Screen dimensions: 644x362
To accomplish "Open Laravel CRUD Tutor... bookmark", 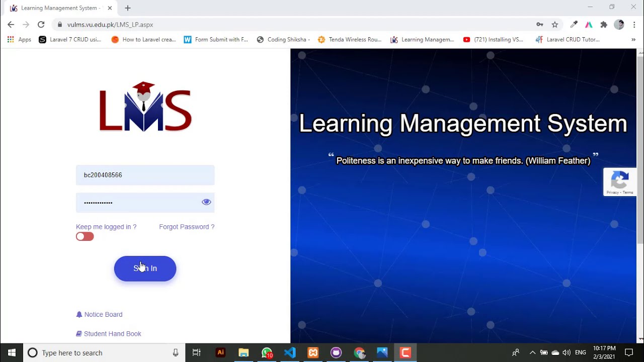I will click(x=568, y=40).
